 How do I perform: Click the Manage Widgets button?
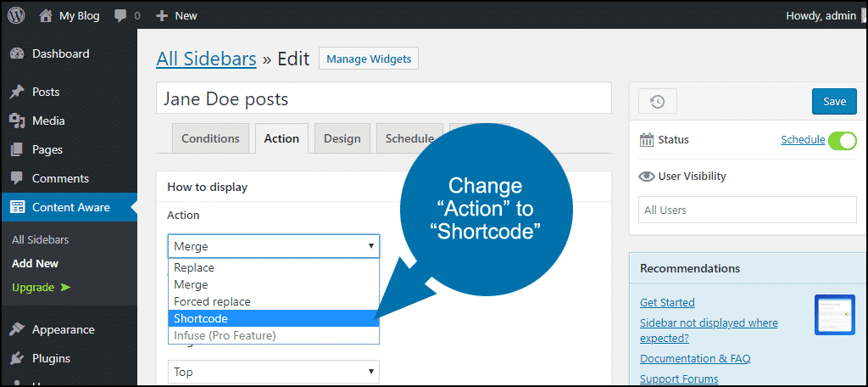pyautogui.click(x=369, y=59)
